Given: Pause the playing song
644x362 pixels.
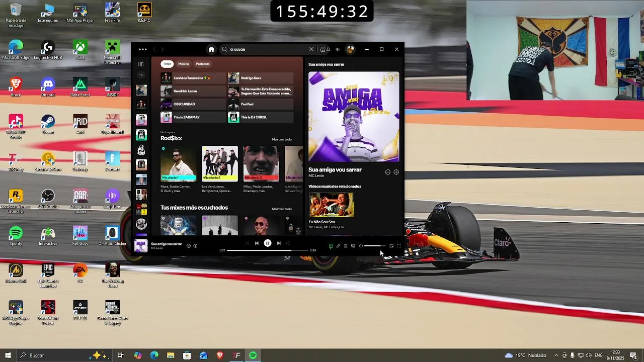Looking at the screenshot, I should click(x=268, y=243).
